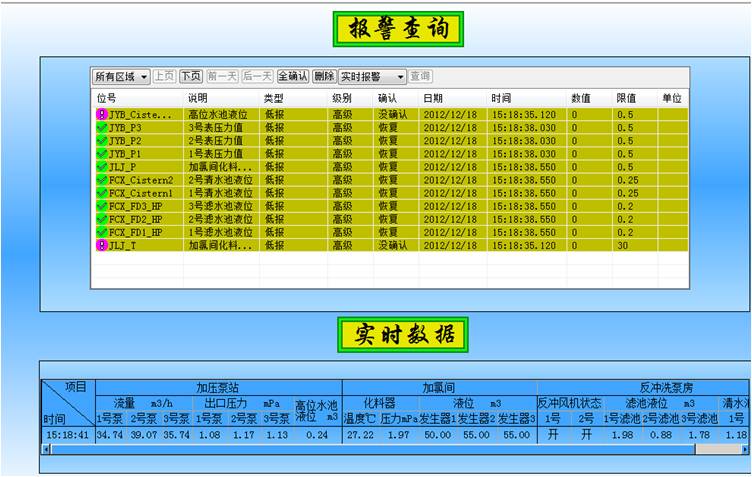This screenshot has height=477, width=752.
Task: Click the 级别 column header
Action: point(342,99)
